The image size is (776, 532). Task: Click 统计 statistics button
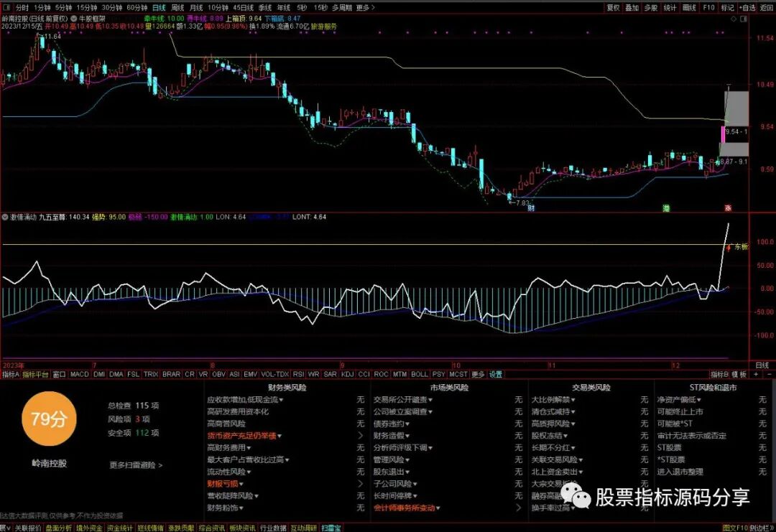click(670, 8)
